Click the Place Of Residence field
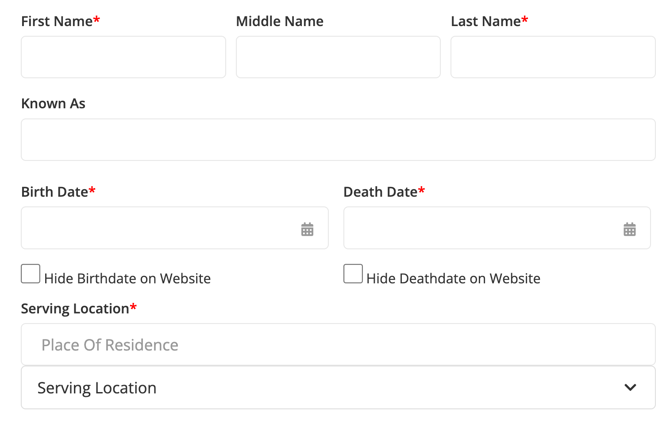This screenshot has width=670, height=427. point(338,345)
